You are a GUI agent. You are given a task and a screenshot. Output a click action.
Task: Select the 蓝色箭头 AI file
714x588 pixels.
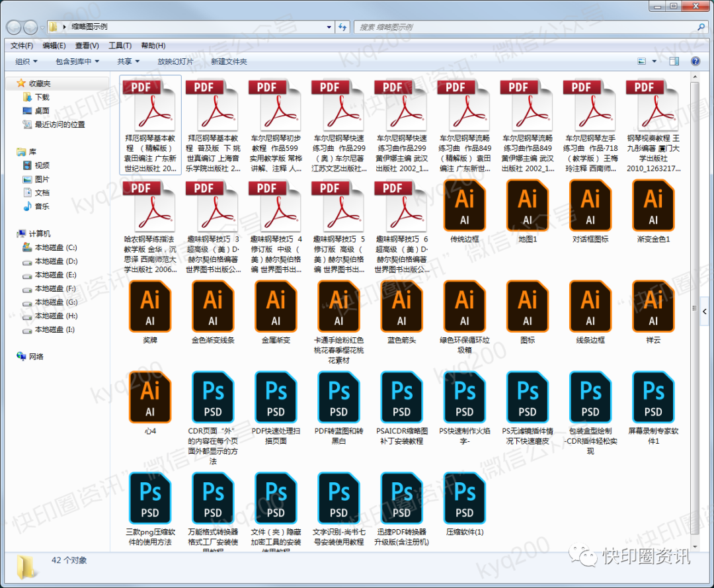point(402,312)
